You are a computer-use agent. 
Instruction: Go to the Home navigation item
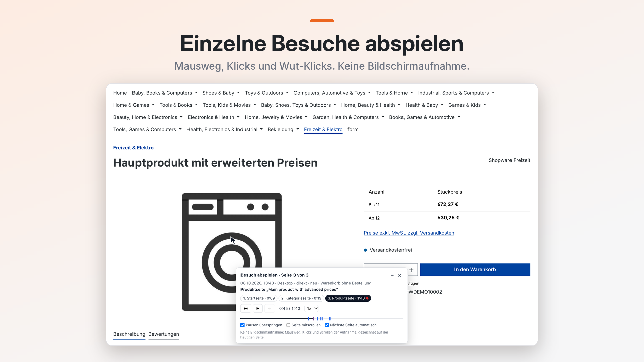(120, 93)
